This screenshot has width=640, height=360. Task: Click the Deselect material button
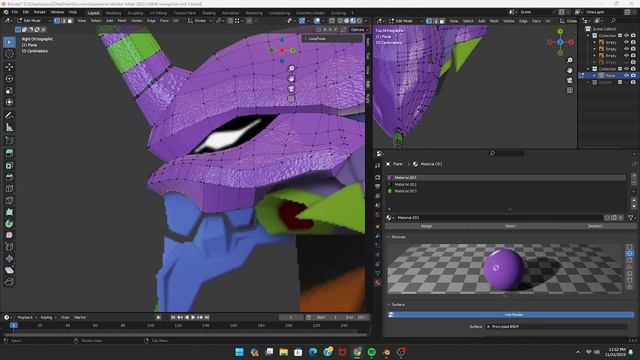[x=595, y=226]
